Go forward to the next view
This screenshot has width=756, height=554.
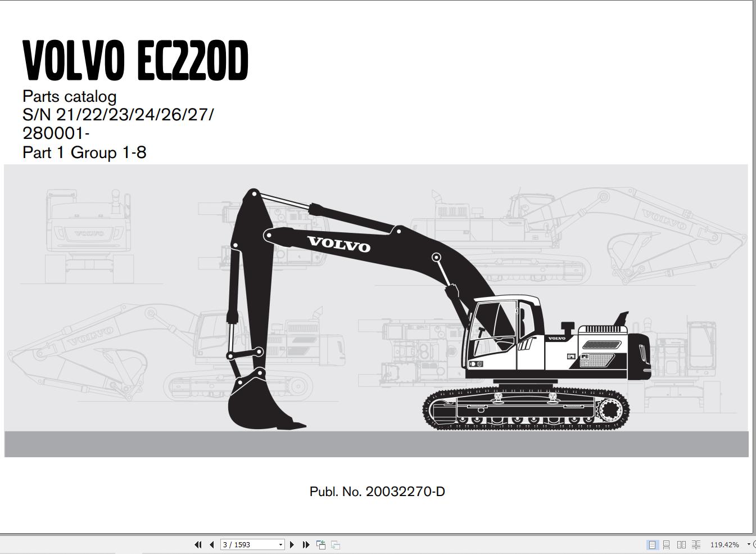tap(336, 544)
